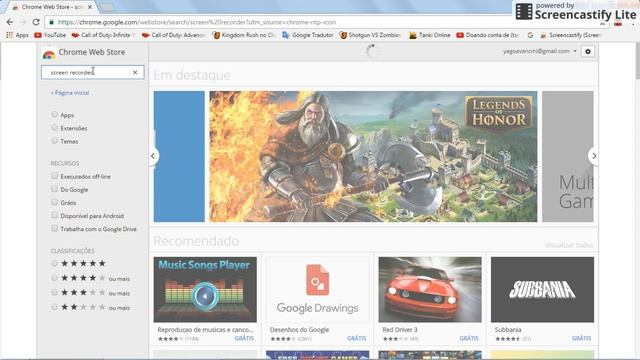Image resolution: width=640 pixels, height=360 pixels.
Task: Select four stars ou mais rating filter
Action: click(54, 278)
